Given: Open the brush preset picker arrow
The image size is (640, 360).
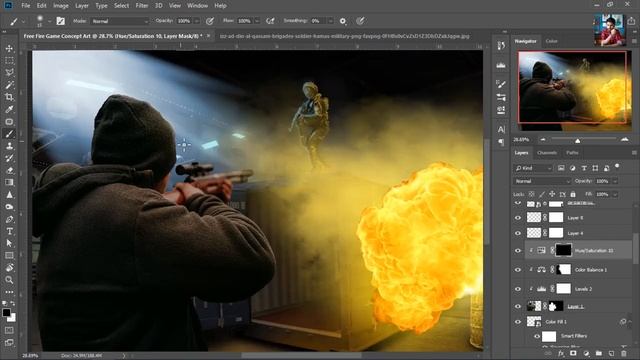Looking at the screenshot, I should 49,21.
